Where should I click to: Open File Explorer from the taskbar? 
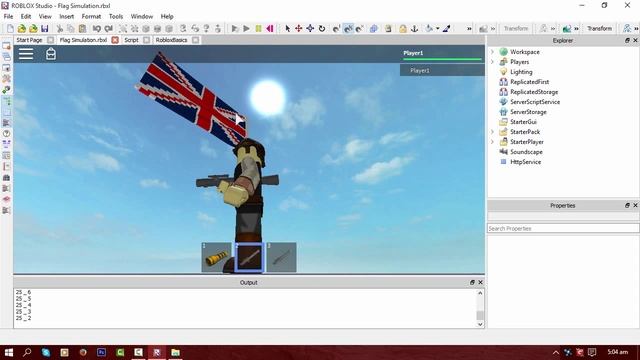tap(176, 352)
